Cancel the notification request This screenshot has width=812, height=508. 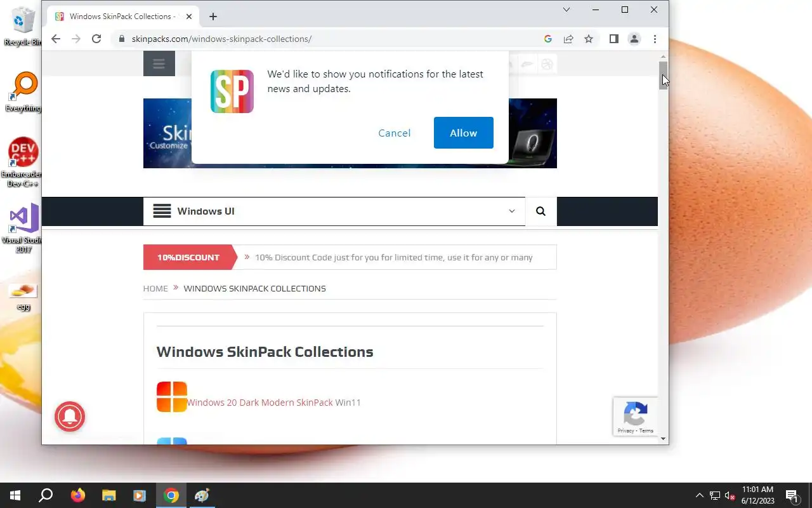(395, 133)
